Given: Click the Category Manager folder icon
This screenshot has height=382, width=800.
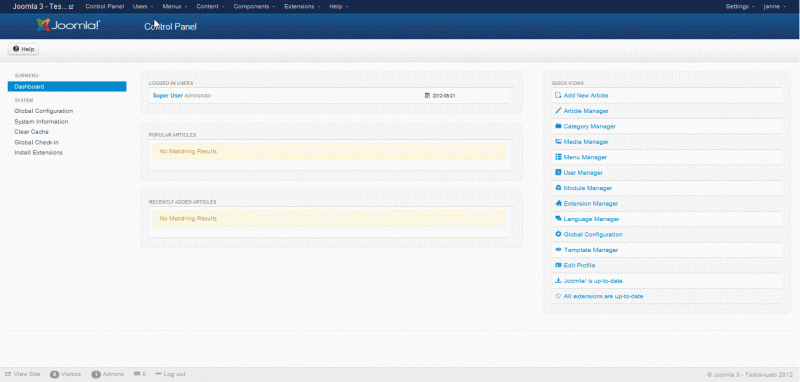Looking at the screenshot, I should click(558, 126).
